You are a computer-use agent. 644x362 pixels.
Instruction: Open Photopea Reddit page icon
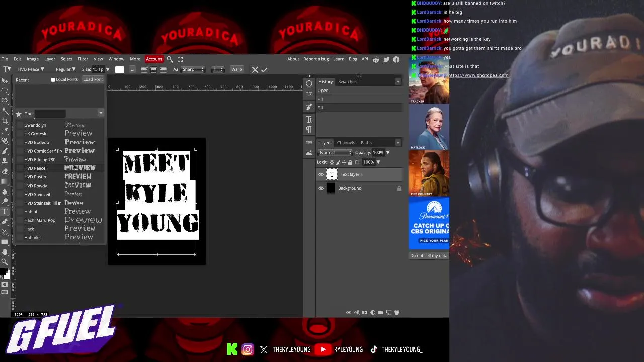[x=376, y=59]
